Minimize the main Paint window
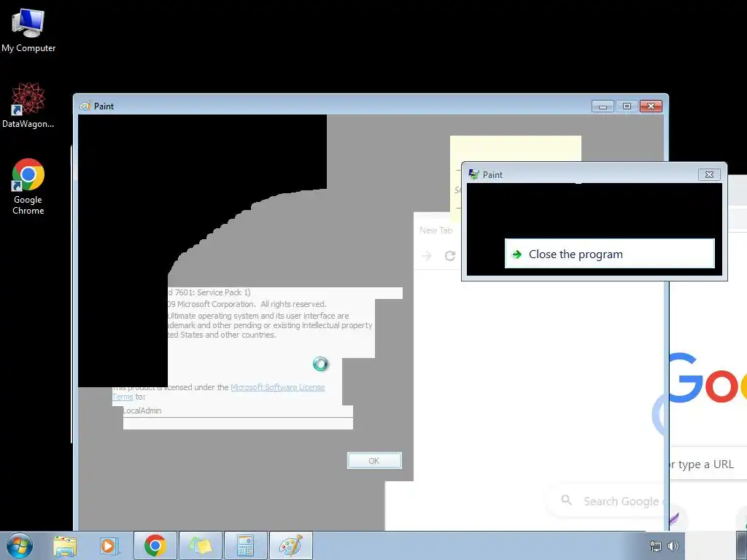 point(603,106)
